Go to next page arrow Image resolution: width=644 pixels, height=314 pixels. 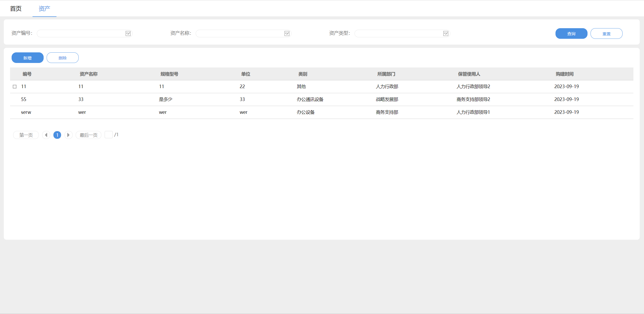pyautogui.click(x=68, y=135)
